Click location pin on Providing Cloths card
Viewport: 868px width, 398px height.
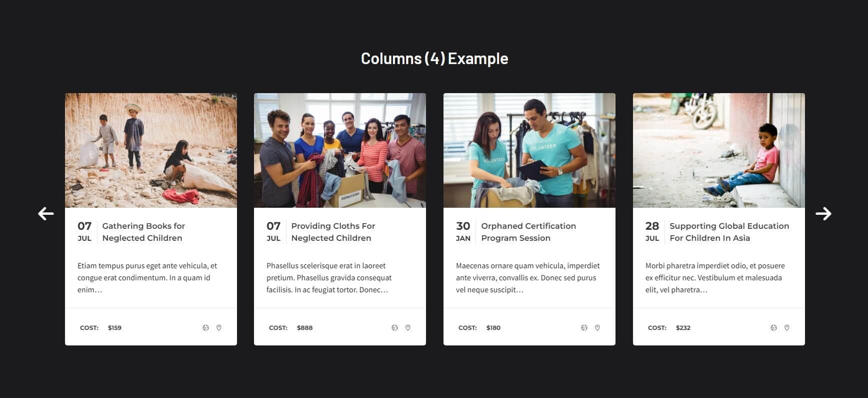point(407,328)
